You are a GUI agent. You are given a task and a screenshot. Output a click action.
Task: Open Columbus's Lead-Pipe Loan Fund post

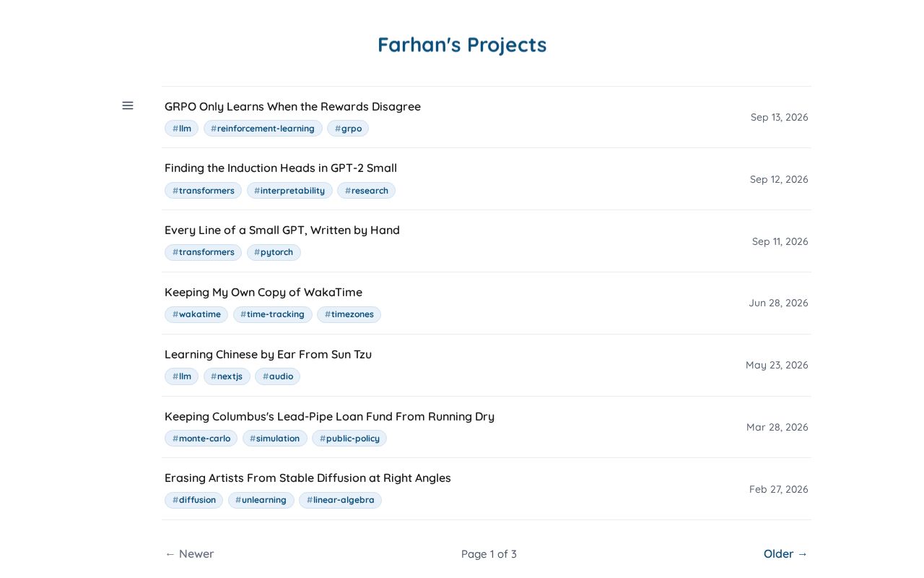[329, 416]
